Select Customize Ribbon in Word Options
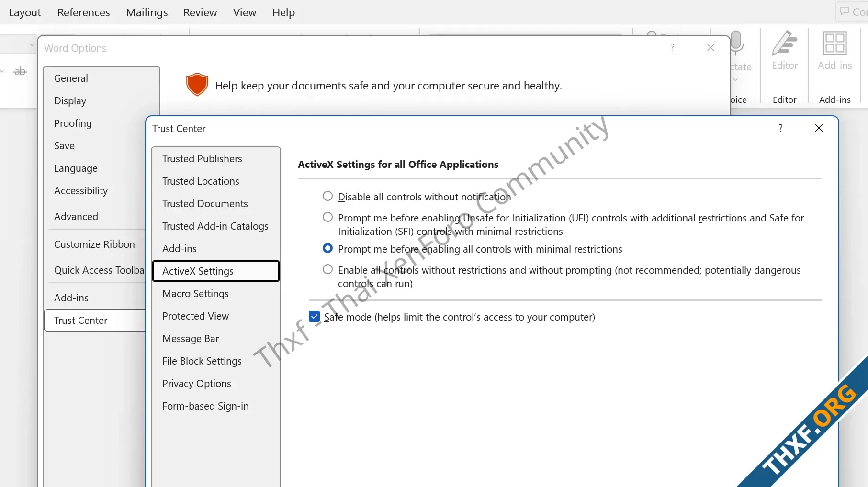The height and width of the screenshot is (487, 868). click(x=95, y=244)
